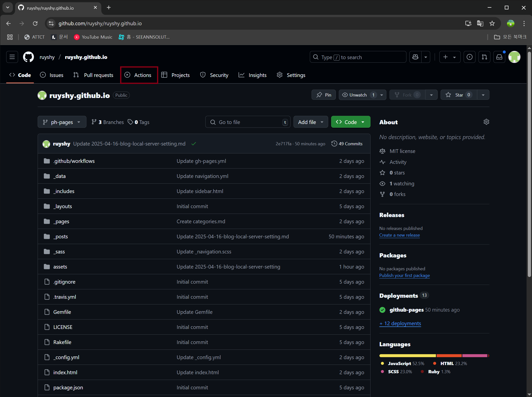Screen dimensions: 532x397
Task: Open the About section settings gear
Action: pyautogui.click(x=486, y=122)
